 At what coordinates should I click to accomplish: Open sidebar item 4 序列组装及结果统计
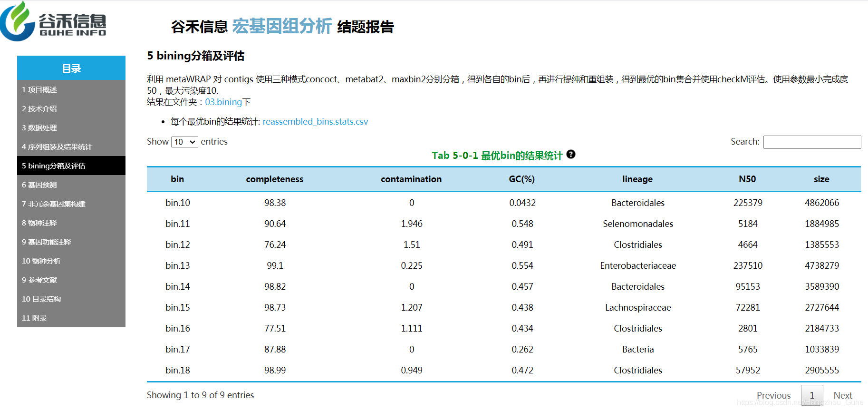(x=71, y=147)
